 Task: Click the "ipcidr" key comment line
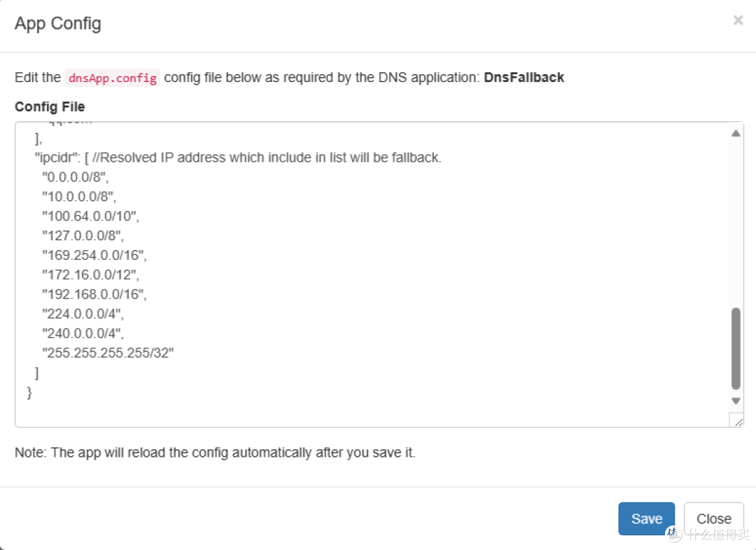(x=238, y=158)
